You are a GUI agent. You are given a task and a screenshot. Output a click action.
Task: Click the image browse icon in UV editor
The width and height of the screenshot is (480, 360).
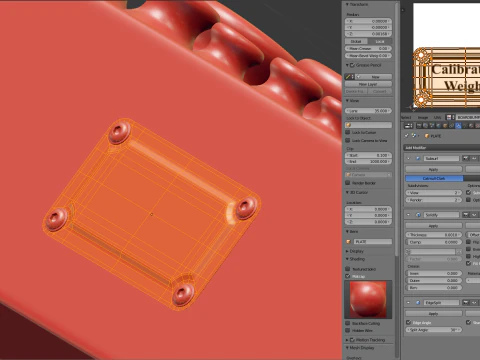tap(451, 117)
